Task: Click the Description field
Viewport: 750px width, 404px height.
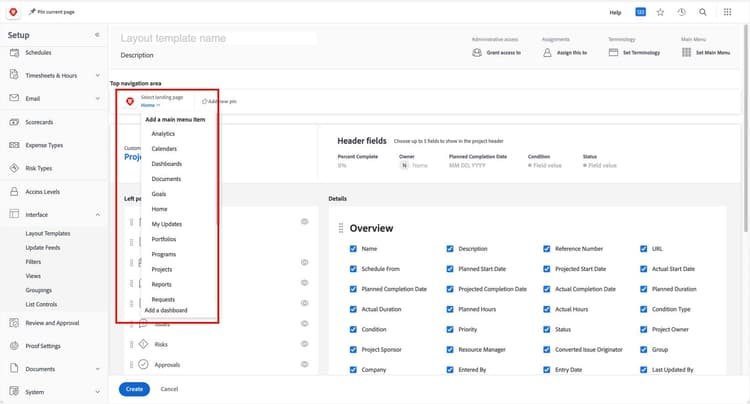Action: [137, 55]
